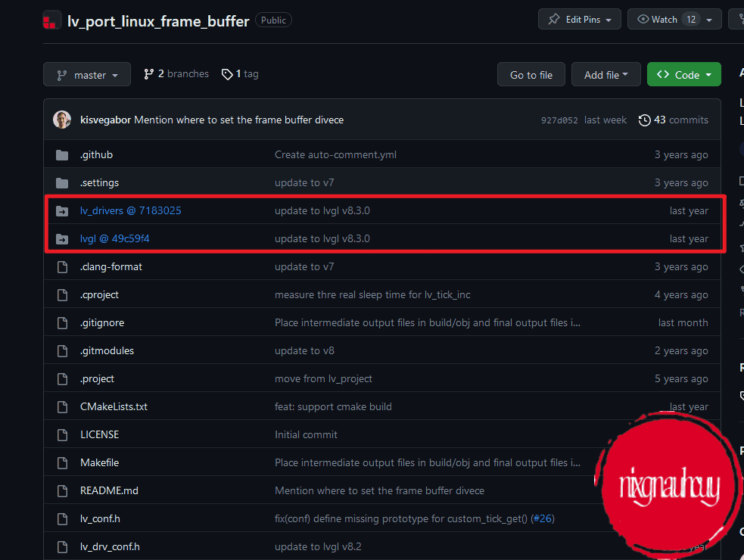This screenshot has width=744, height=560.
Task: Click the .github folder icon
Action: click(62, 154)
